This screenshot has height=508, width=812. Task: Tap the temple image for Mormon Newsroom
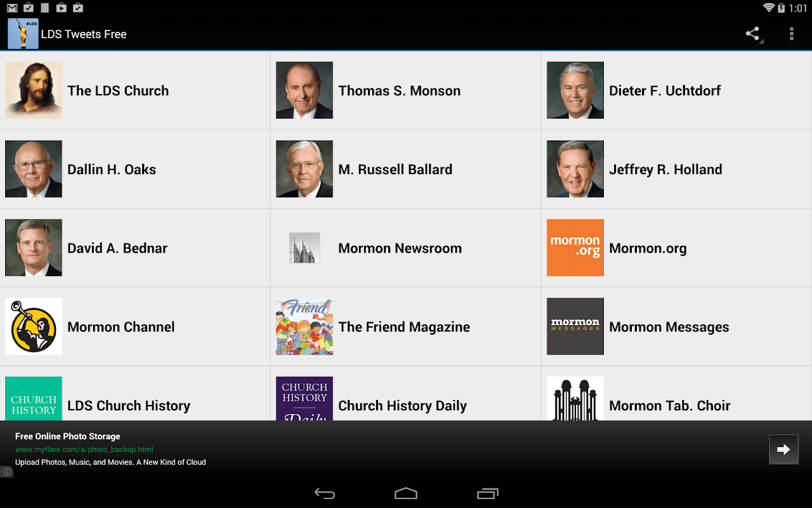click(x=304, y=248)
